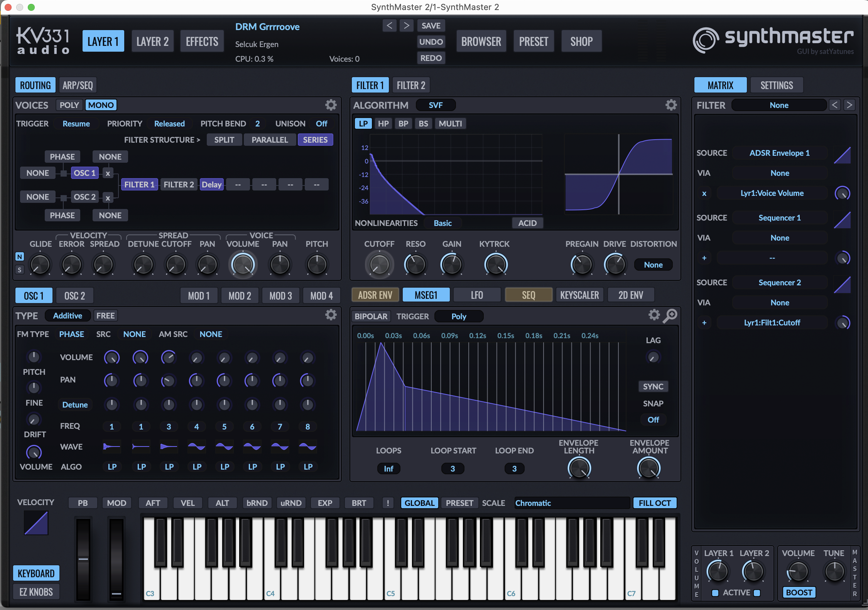
Task: Click the UNDO button
Action: [x=431, y=42]
